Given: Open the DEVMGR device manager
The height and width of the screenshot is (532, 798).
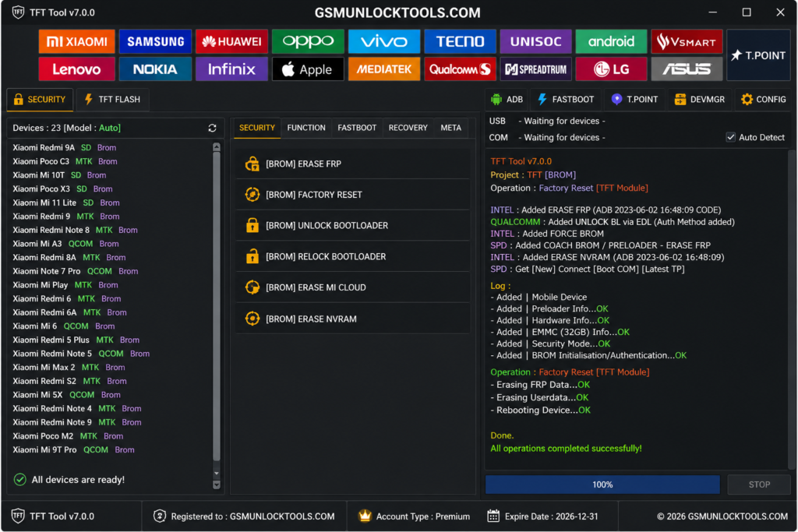Looking at the screenshot, I should (x=700, y=100).
